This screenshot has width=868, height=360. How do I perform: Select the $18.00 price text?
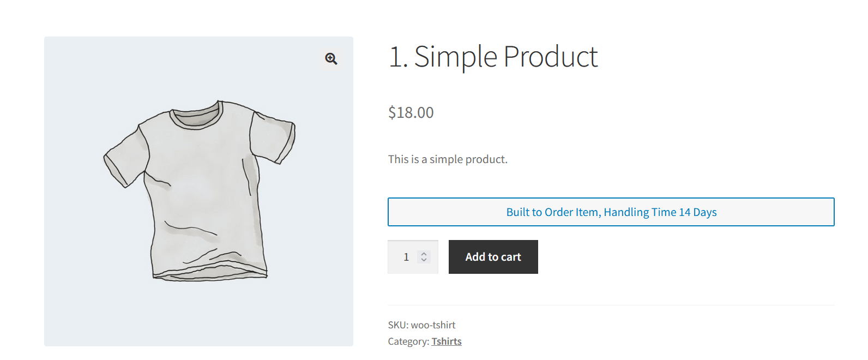click(x=410, y=112)
